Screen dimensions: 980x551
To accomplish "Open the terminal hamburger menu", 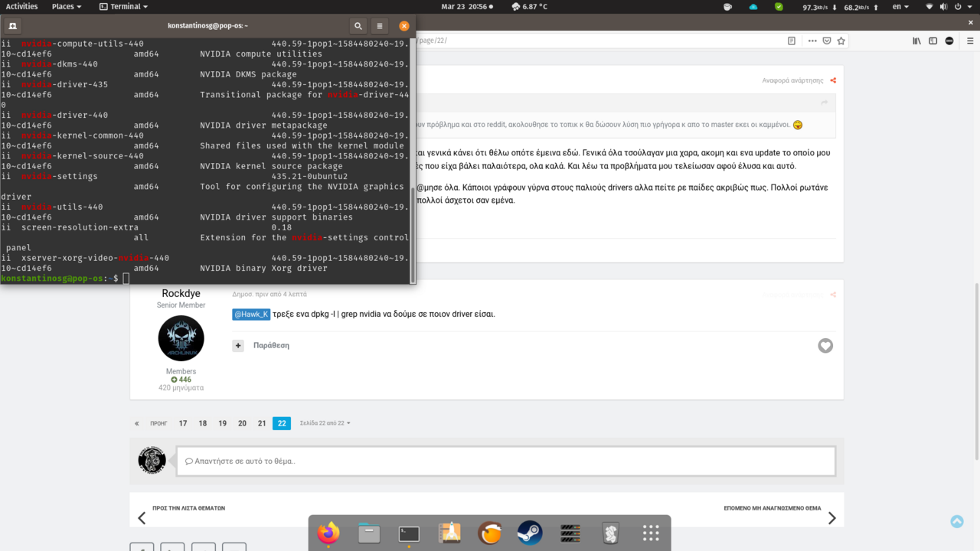I will coord(379,26).
